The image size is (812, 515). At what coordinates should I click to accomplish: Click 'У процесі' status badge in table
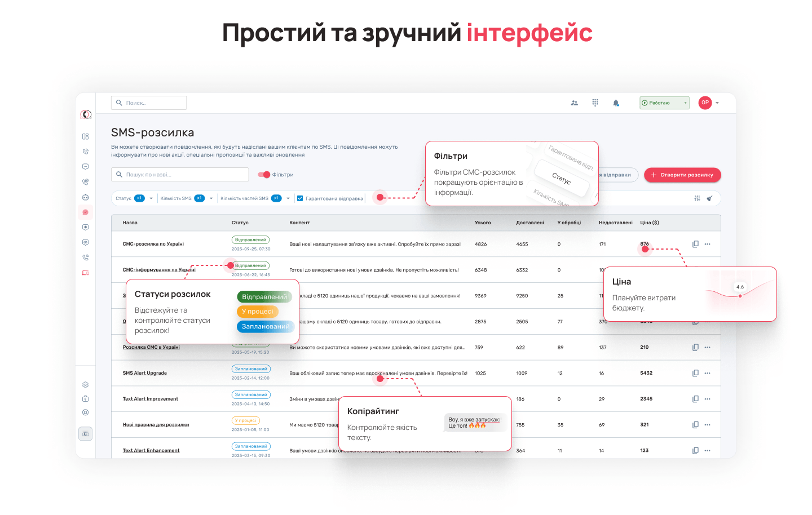click(x=246, y=420)
